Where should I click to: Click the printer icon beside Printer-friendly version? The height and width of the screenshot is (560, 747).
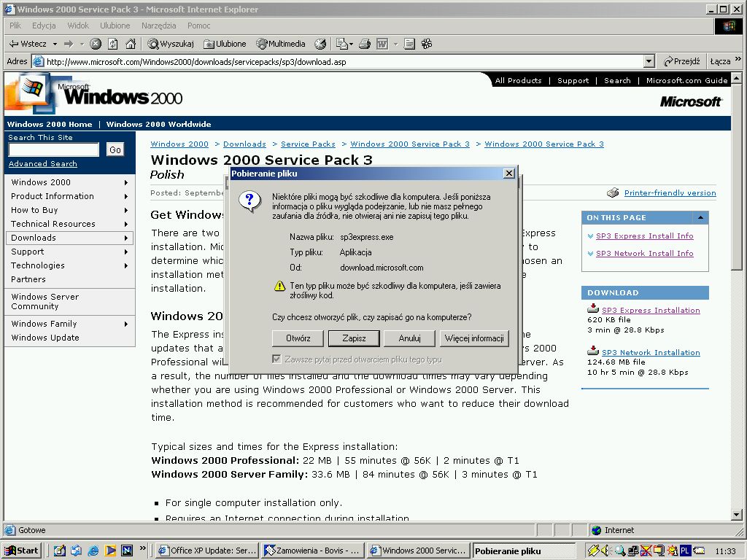click(x=613, y=192)
